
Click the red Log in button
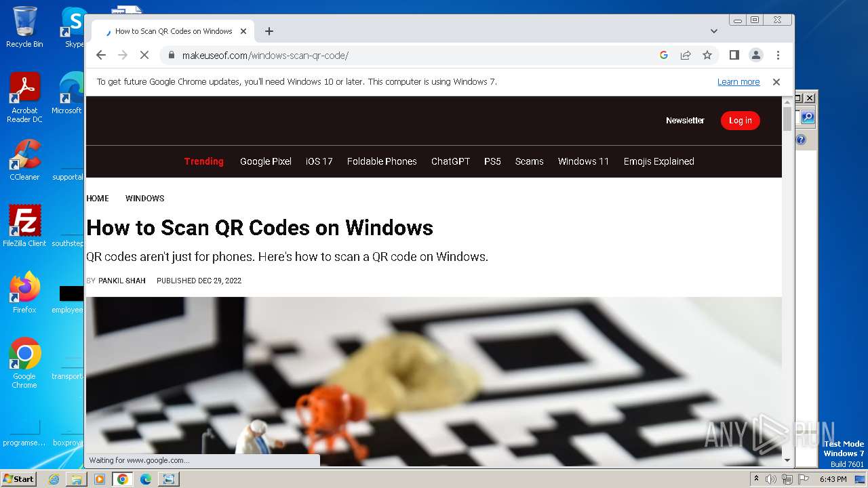(741, 121)
